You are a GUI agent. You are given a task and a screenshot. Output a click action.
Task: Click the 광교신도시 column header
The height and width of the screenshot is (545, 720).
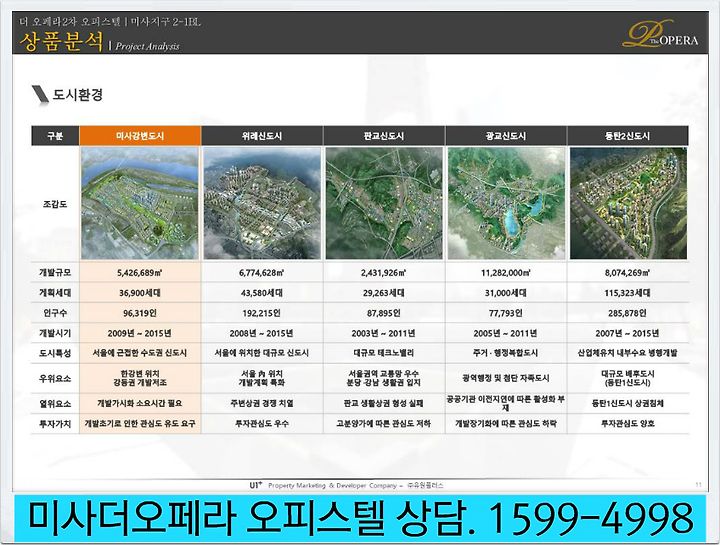coord(506,136)
